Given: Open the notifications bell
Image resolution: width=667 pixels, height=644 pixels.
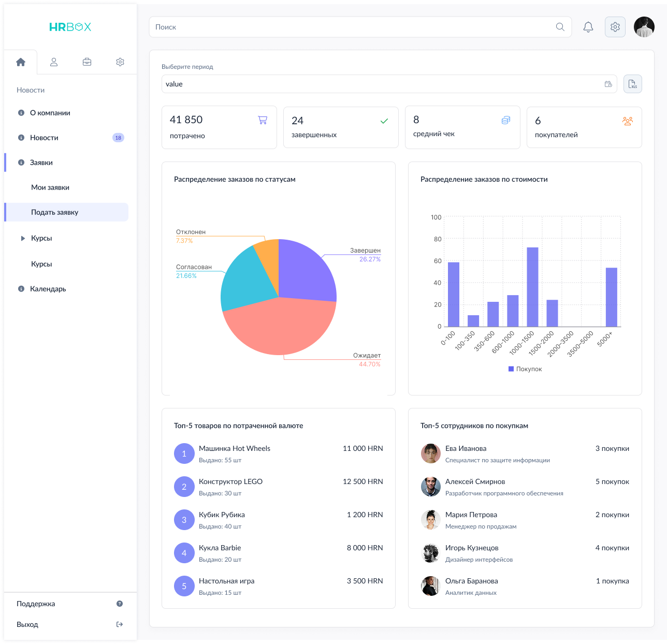Looking at the screenshot, I should click(x=588, y=26).
